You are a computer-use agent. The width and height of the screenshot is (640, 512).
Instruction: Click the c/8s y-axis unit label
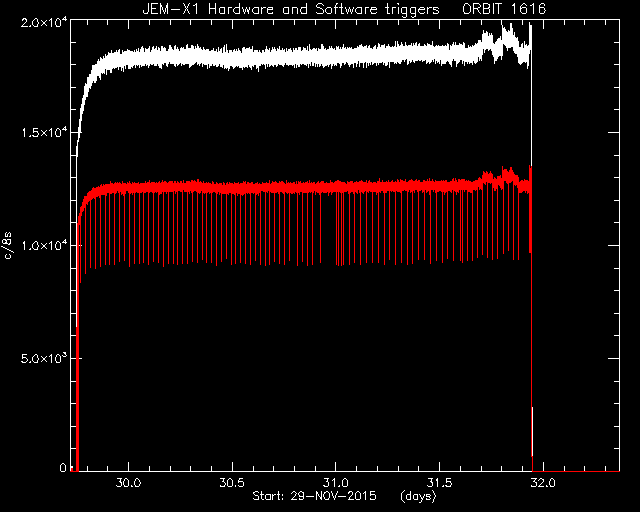[x=8, y=246]
